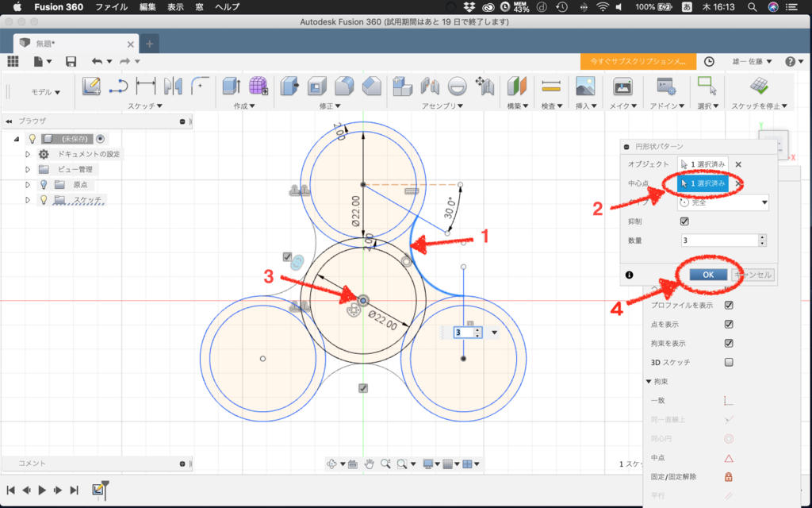Confirm the circular pattern with OK
The height and width of the screenshot is (508, 812).
click(x=708, y=275)
